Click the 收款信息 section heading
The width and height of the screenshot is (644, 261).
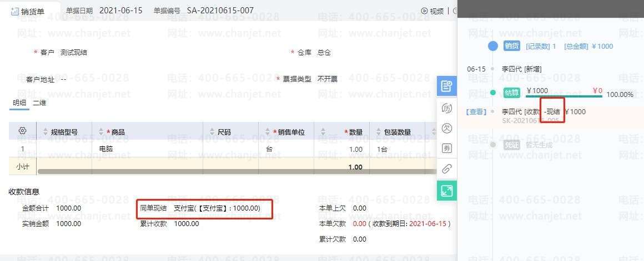pos(24,192)
